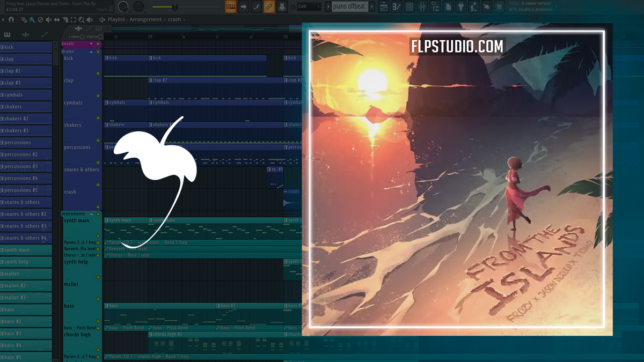Click the shopping cart content store icon
The width and height of the screenshot is (644, 362).
point(499,6)
